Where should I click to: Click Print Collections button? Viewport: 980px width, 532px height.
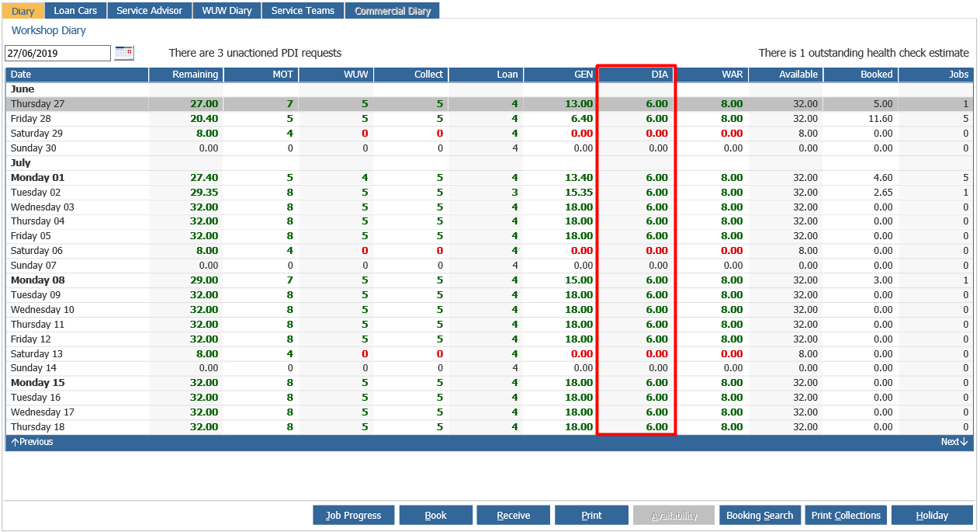pos(846,515)
